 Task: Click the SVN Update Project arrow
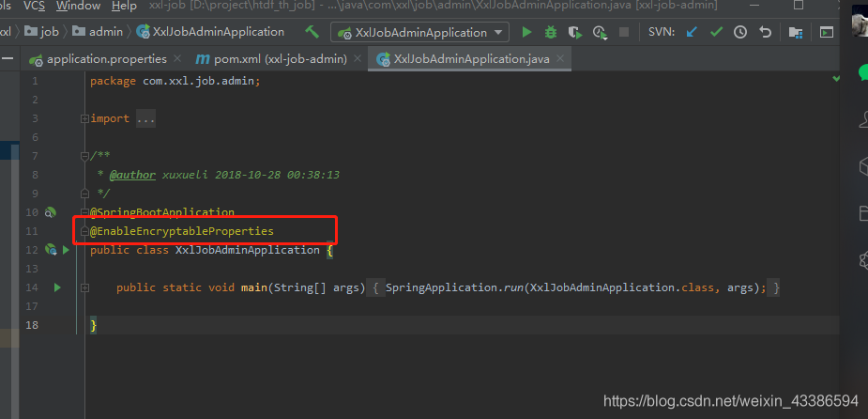693,32
